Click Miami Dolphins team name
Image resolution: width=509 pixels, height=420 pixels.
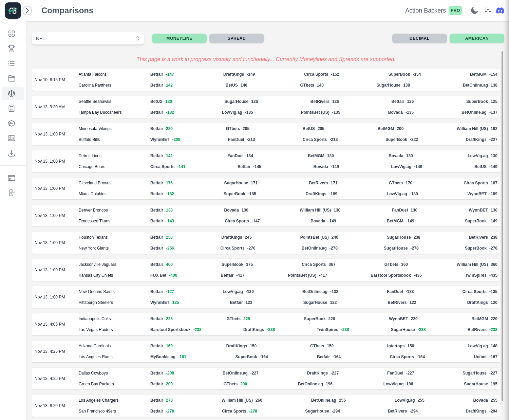[93, 194]
